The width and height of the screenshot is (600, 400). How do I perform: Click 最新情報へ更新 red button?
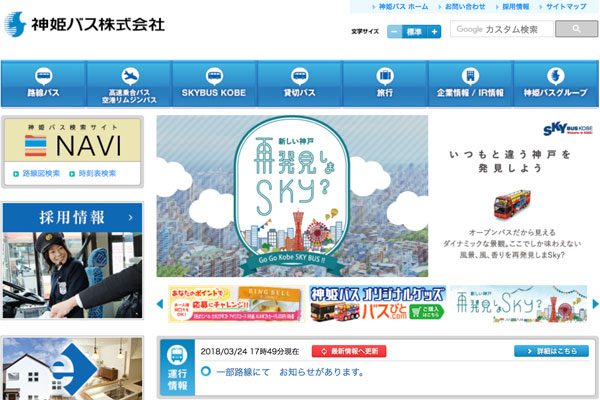click(x=349, y=351)
